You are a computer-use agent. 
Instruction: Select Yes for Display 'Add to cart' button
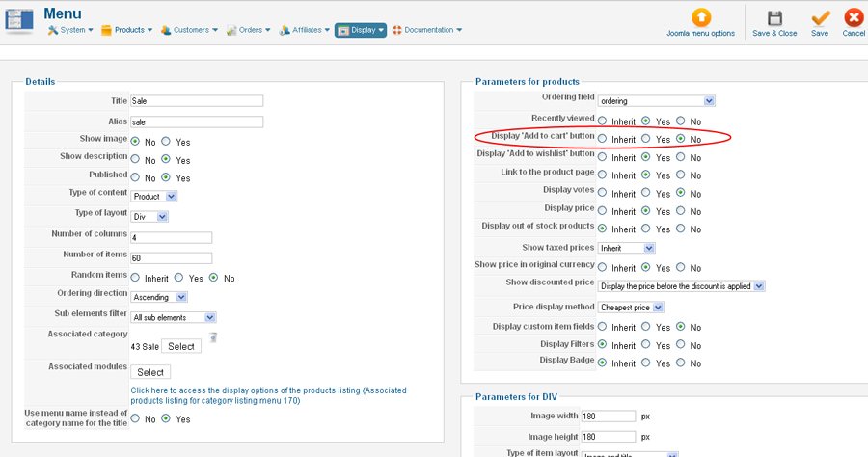648,139
